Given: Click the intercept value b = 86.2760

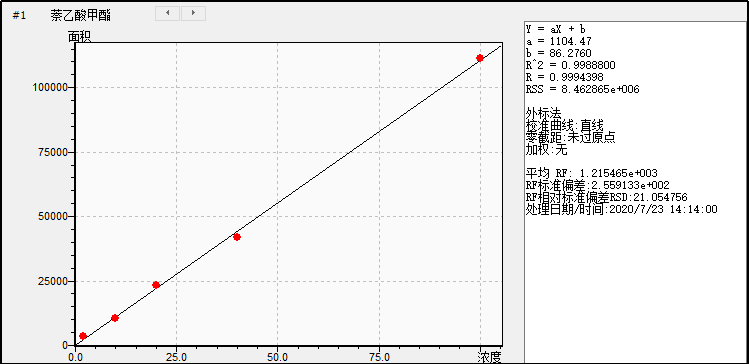Looking at the screenshot, I should pos(558,53).
